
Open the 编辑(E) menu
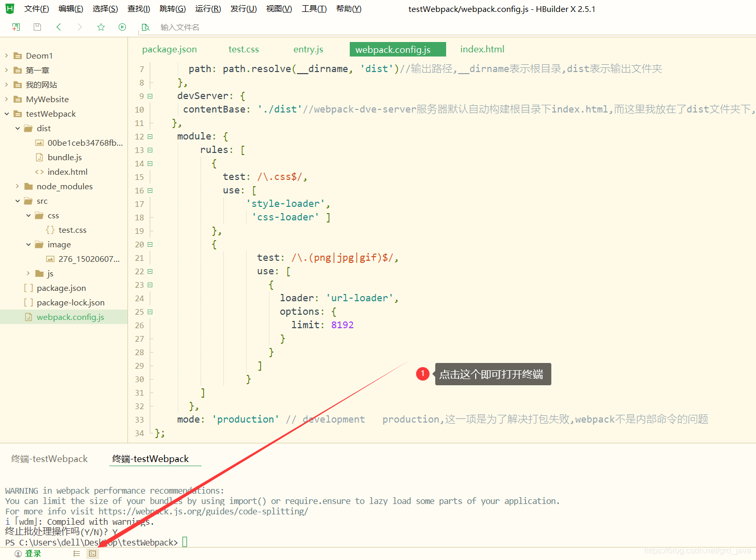click(x=71, y=9)
